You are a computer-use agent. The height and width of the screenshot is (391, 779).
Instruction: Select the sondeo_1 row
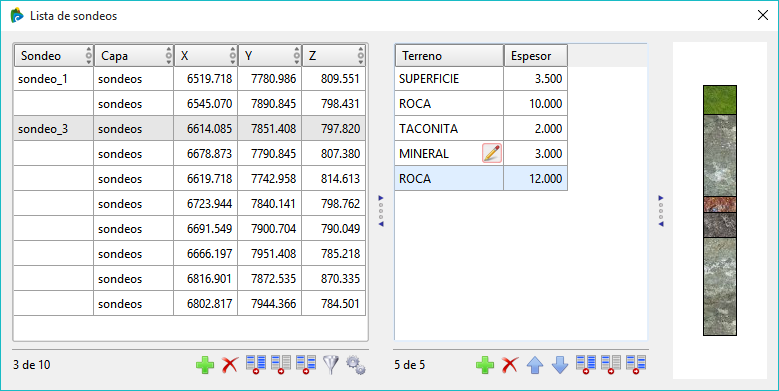click(189, 78)
